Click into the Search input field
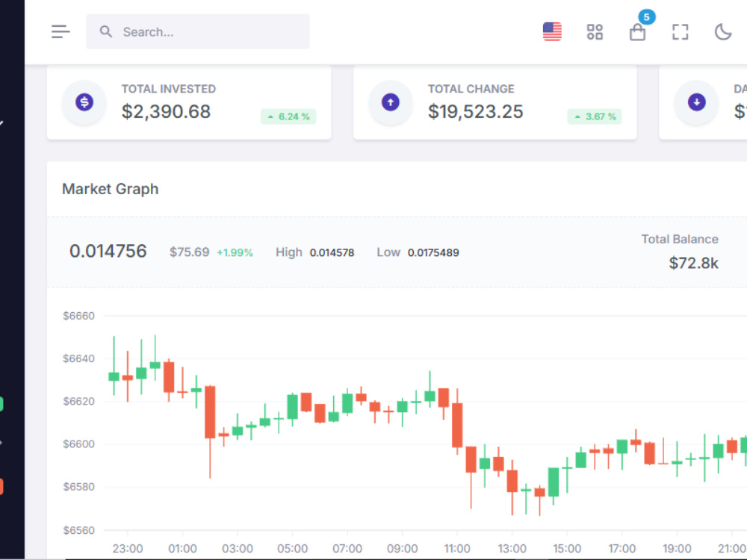The width and height of the screenshot is (747, 560). pyautogui.click(x=198, y=31)
